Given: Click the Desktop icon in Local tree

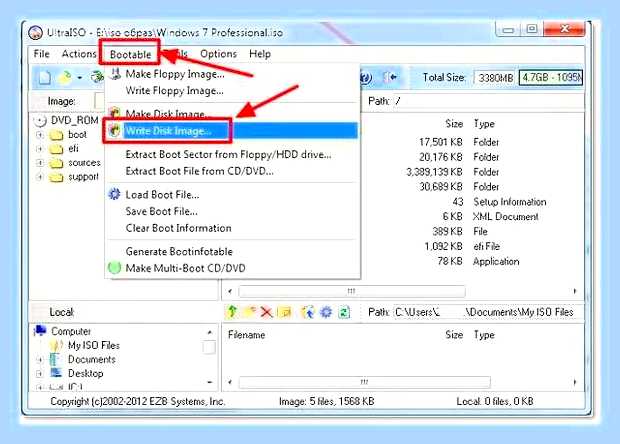Looking at the screenshot, I should coord(57,373).
